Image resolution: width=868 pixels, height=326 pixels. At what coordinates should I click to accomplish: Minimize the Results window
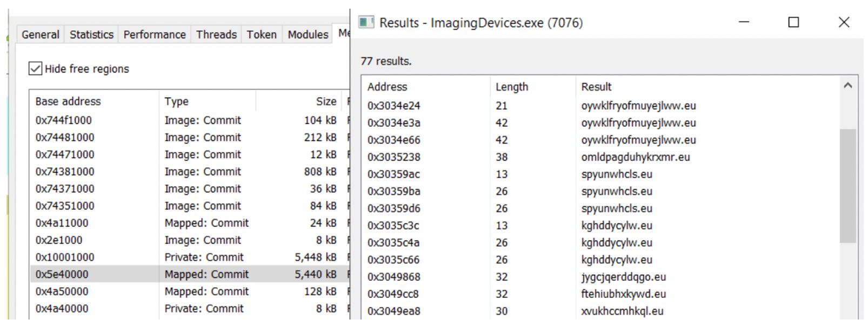coord(744,22)
